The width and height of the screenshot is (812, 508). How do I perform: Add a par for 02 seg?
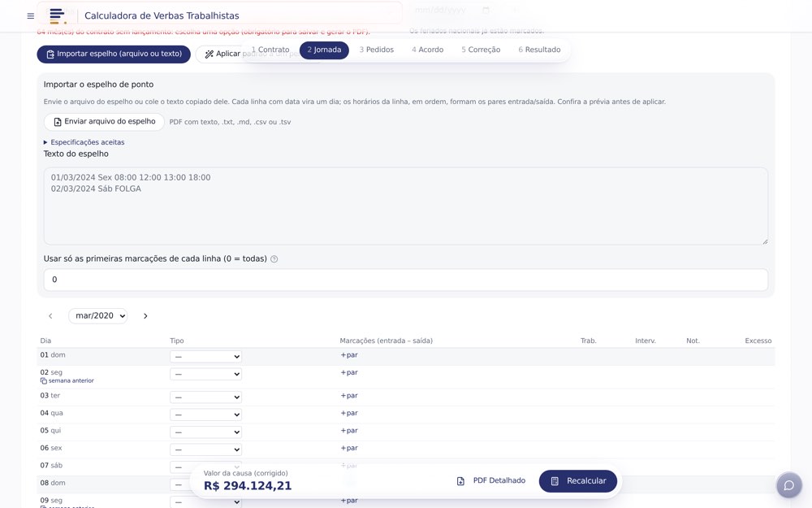349,373
